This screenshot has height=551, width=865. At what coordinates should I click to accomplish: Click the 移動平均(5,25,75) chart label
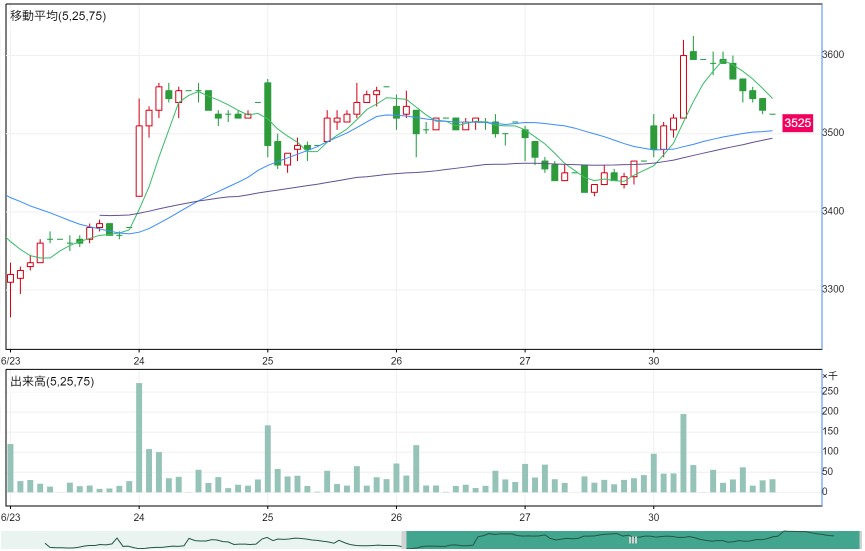pos(58,16)
